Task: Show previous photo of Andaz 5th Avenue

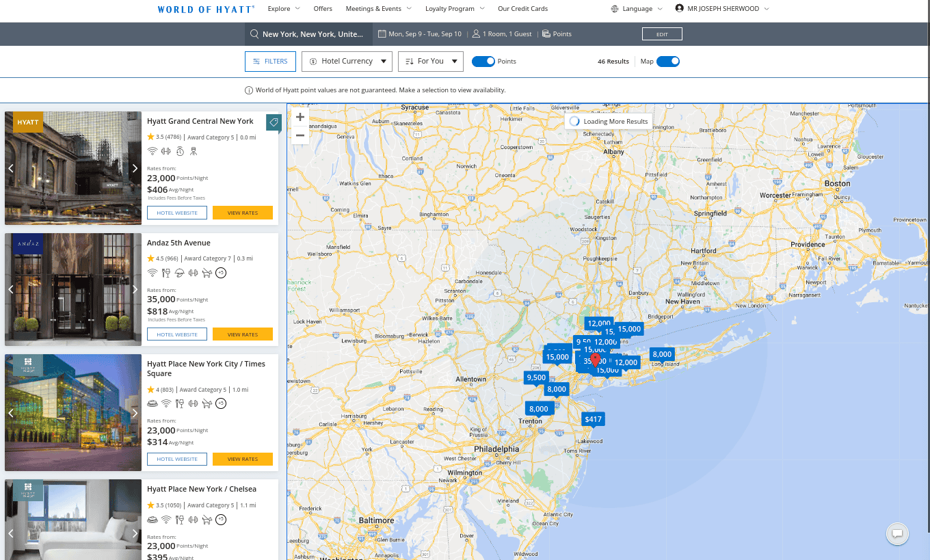Action: click(11, 289)
